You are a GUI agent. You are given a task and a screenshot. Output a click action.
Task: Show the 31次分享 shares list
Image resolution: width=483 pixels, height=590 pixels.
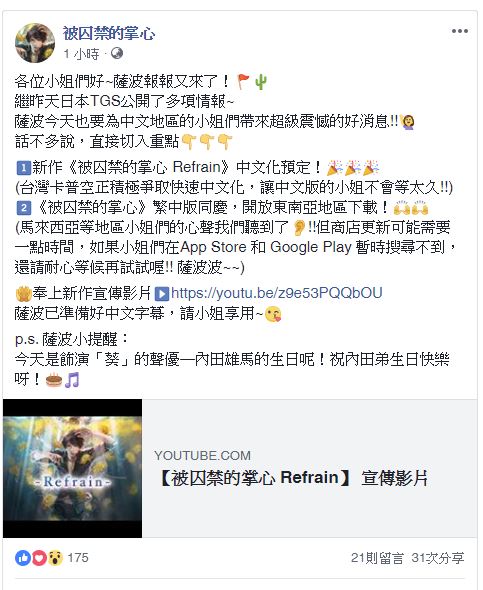click(438, 558)
